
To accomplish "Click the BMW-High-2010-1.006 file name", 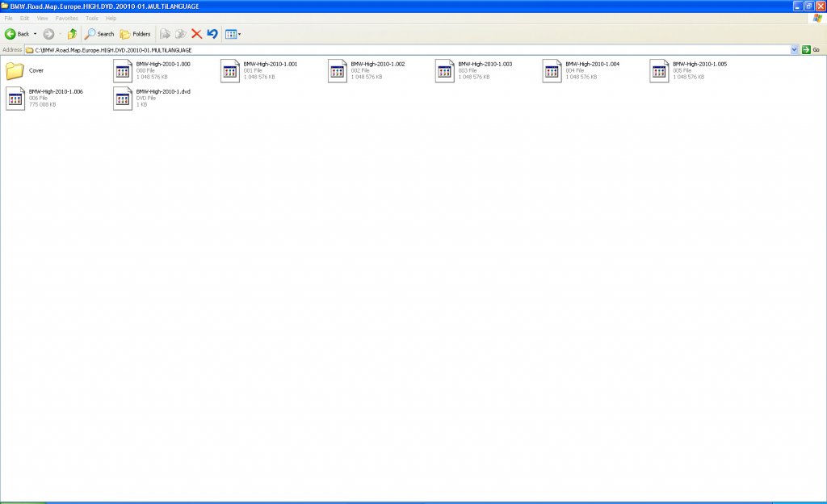I will click(56, 92).
